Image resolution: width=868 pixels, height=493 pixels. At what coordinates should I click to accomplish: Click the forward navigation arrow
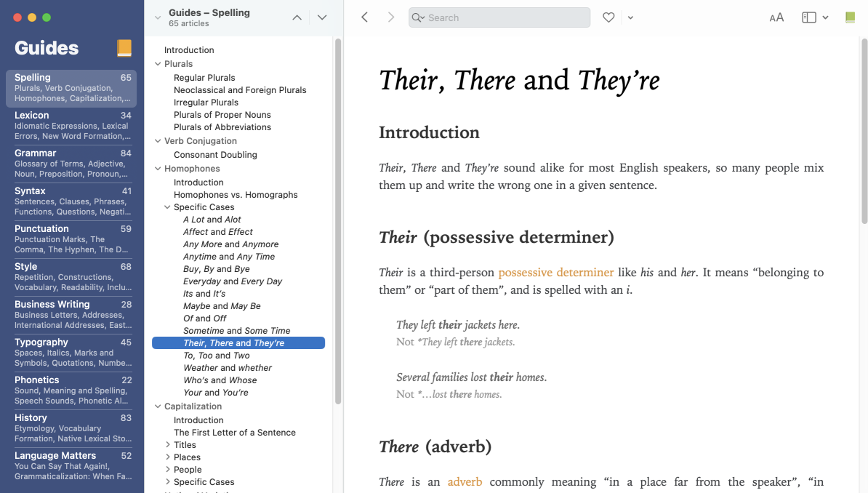(x=391, y=17)
